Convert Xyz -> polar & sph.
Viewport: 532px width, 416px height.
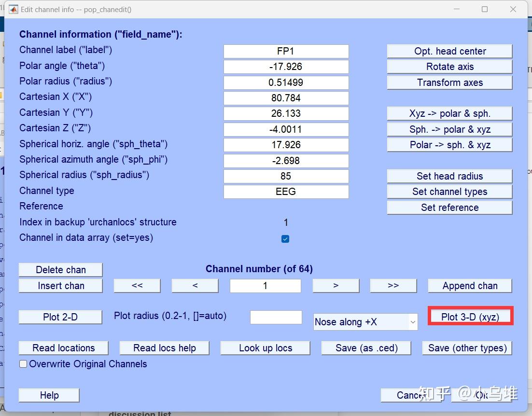[448, 113]
